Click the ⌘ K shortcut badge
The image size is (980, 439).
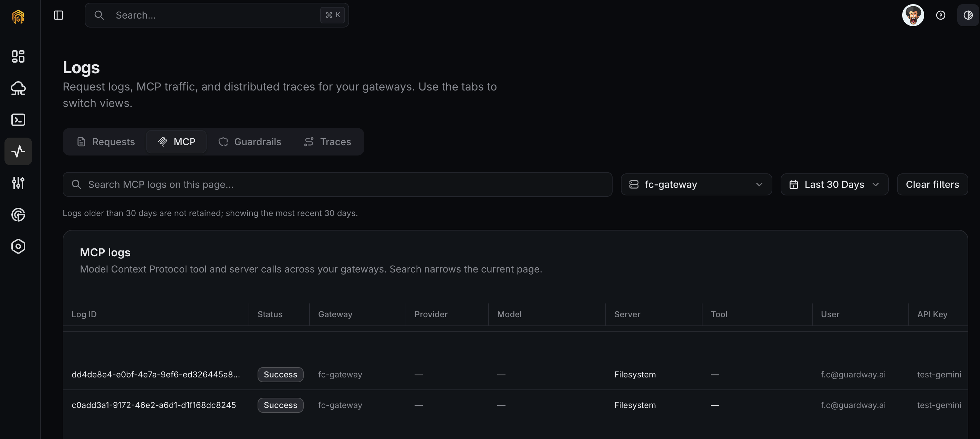[333, 15]
